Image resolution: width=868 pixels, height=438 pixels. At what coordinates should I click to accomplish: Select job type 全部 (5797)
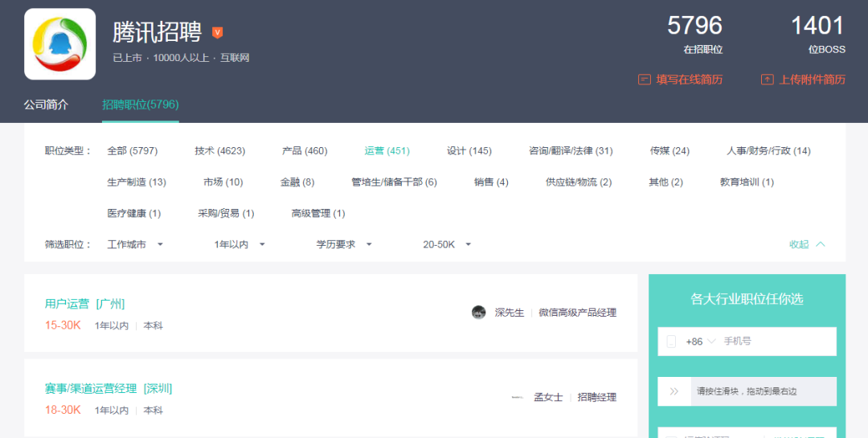pyautogui.click(x=133, y=150)
